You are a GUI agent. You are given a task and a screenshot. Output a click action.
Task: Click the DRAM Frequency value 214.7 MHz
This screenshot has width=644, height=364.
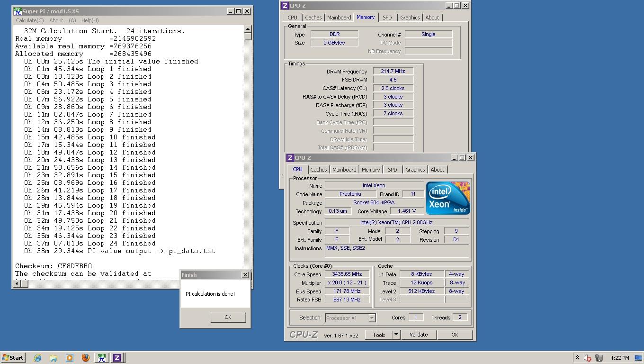(393, 71)
